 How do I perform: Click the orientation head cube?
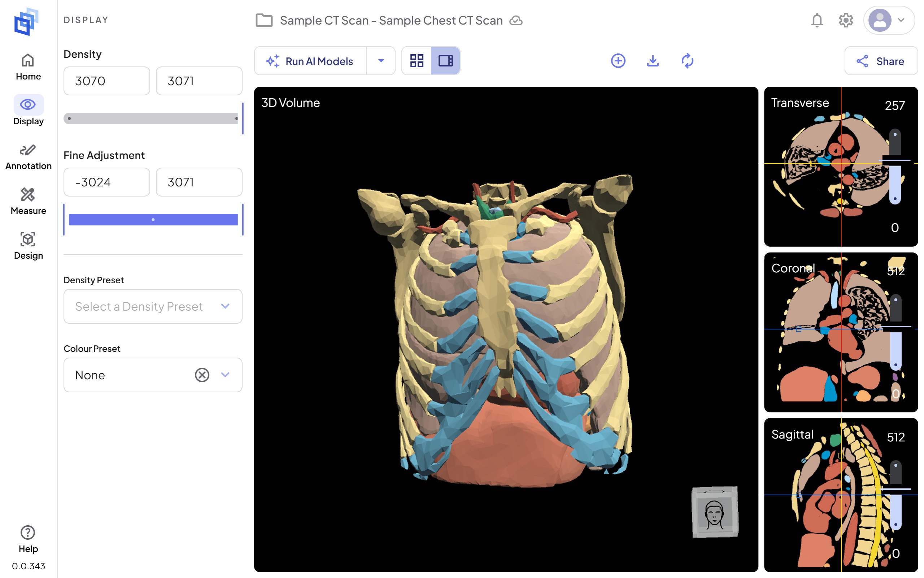click(715, 512)
